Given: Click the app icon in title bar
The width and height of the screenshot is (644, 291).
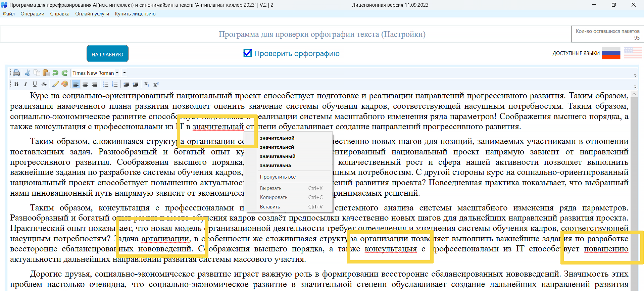Looking at the screenshot, I should coord(4,5).
